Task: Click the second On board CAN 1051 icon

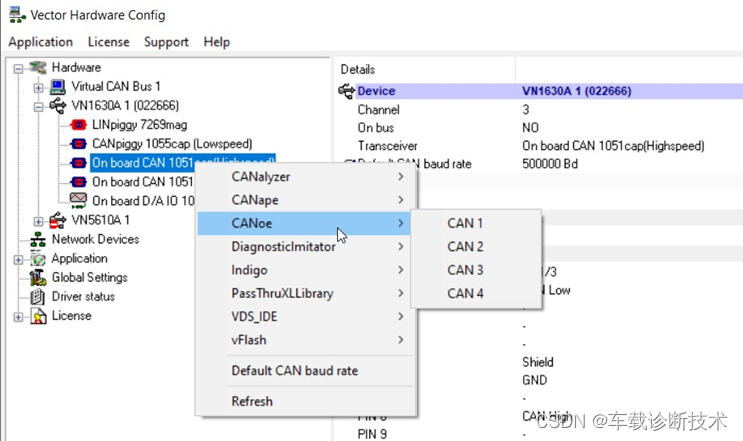Action: coord(79,182)
